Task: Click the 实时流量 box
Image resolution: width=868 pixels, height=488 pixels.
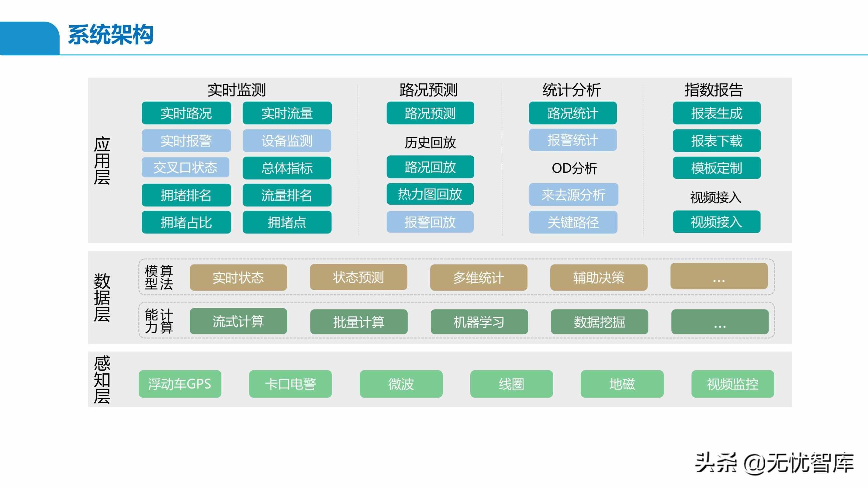Action: (287, 113)
